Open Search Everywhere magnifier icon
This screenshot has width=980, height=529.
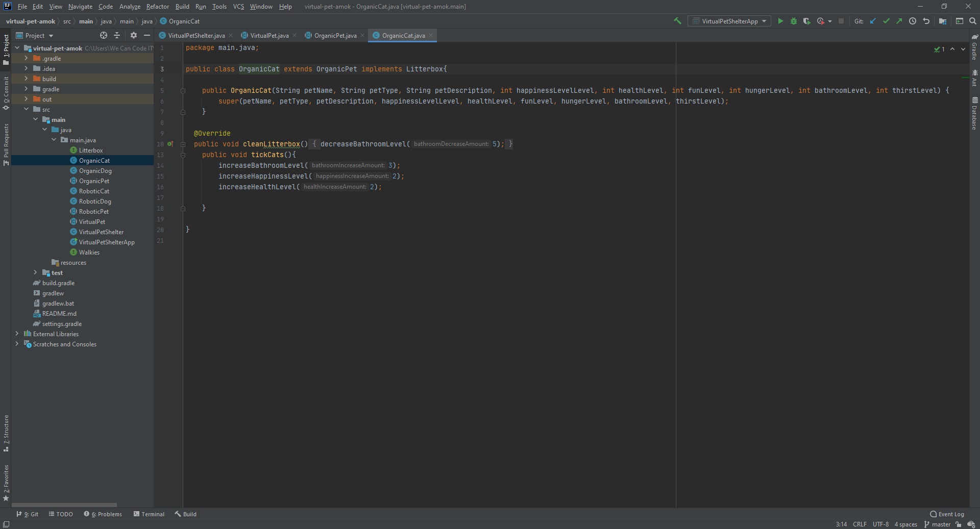tap(973, 21)
